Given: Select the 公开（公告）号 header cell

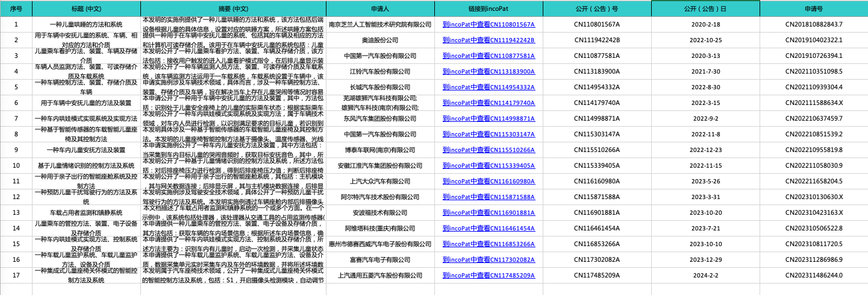Looking at the screenshot, I should [597, 9].
